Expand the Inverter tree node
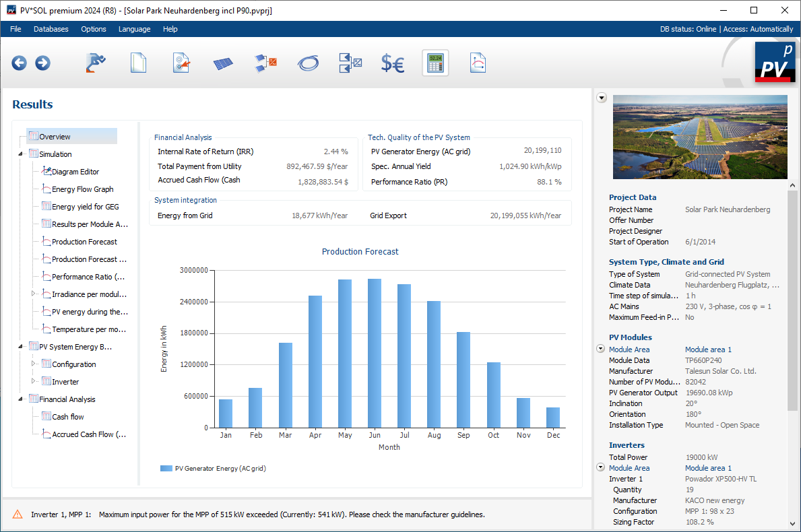 [x=33, y=381]
